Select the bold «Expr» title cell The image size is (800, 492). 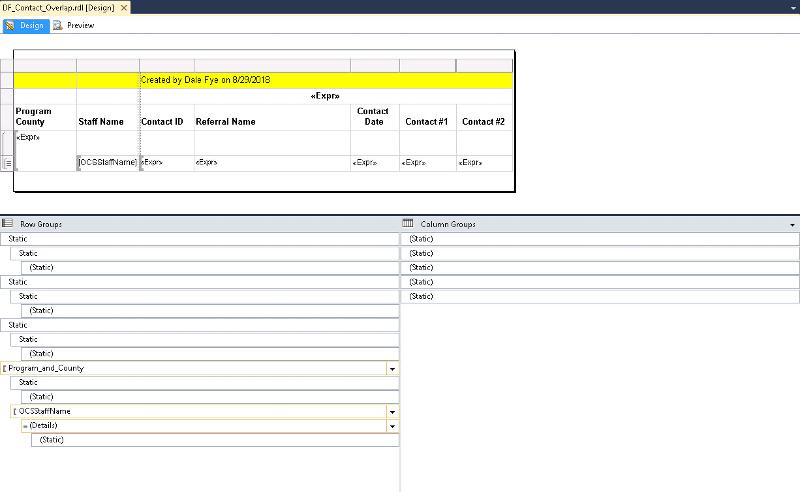[x=326, y=96]
